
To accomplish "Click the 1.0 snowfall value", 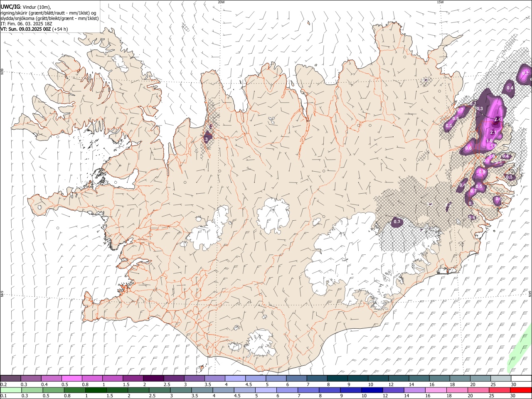I will pos(492,156).
